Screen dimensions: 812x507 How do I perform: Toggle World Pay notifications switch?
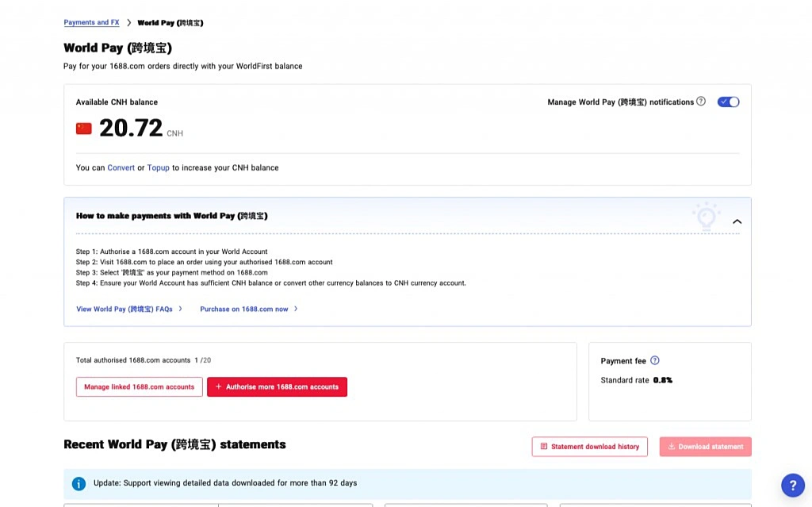[728, 102]
